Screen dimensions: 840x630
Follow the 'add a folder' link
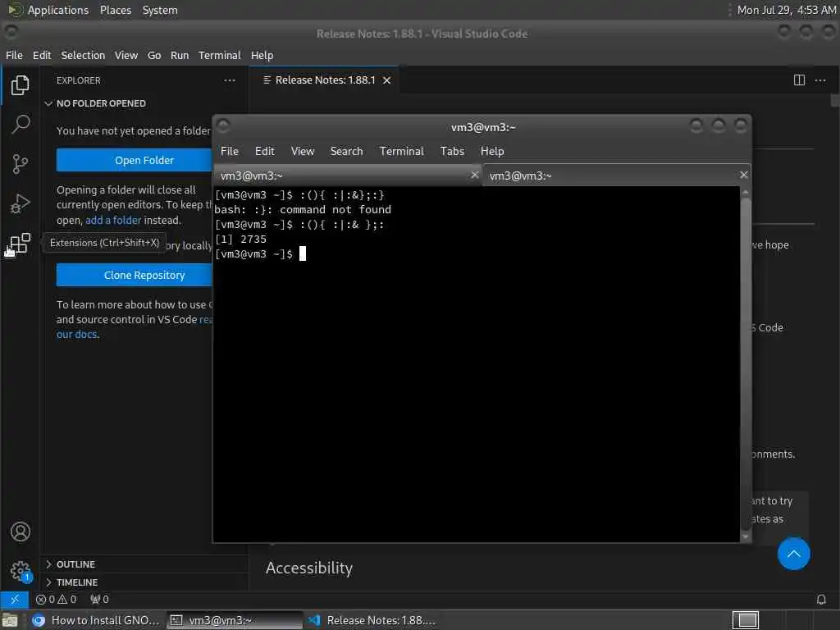pyautogui.click(x=113, y=220)
